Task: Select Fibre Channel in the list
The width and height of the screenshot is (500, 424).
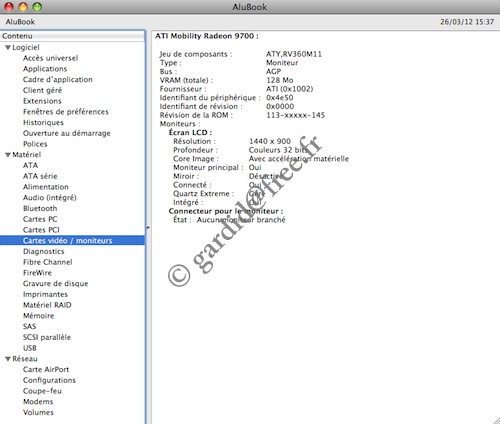Action: 48,262
